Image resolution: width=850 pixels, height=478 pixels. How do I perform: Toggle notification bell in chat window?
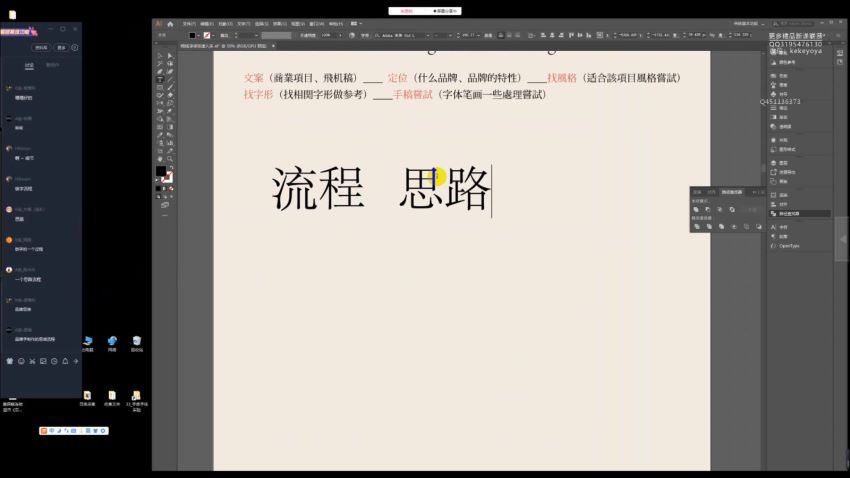tap(65, 361)
